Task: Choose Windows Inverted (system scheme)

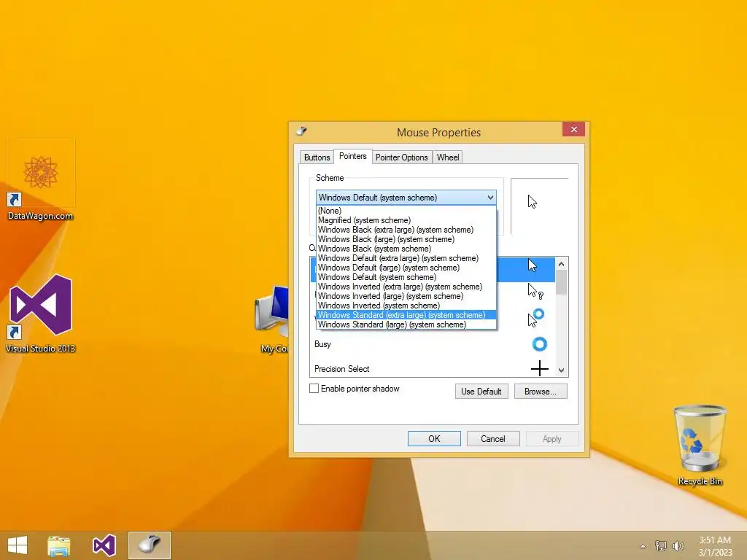Action: point(406,306)
